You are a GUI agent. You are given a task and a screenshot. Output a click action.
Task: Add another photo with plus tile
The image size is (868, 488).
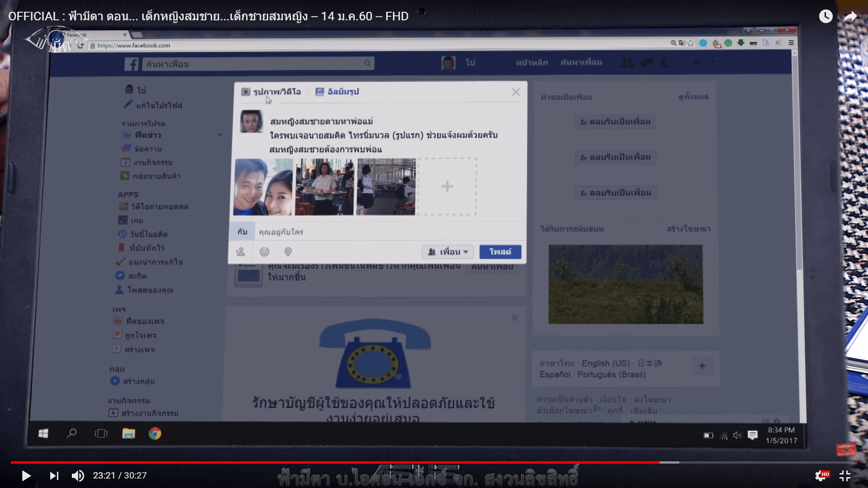(x=447, y=187)
